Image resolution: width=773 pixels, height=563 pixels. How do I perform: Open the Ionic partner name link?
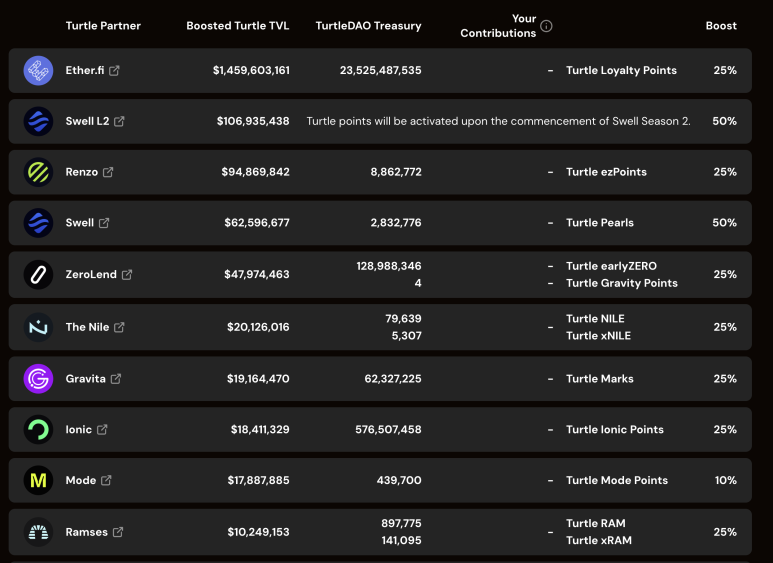pyautogui.click(x=79, y=429)
